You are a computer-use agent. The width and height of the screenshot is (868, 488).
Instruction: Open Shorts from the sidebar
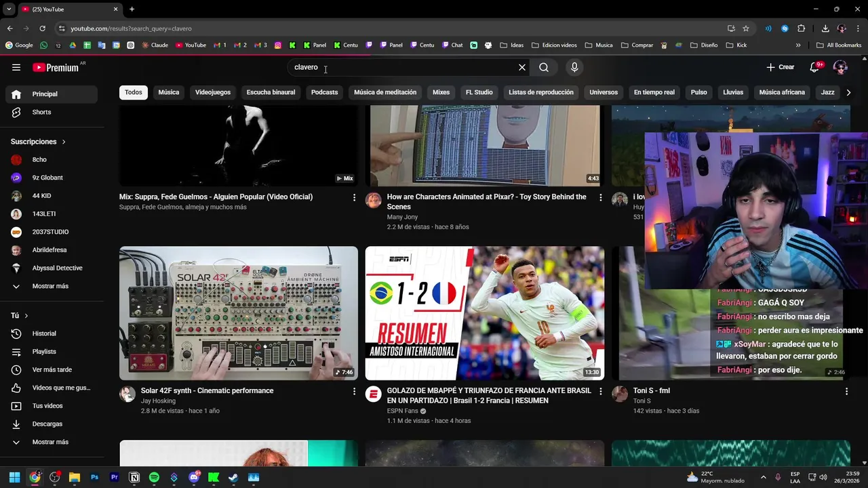pos(52,112)
